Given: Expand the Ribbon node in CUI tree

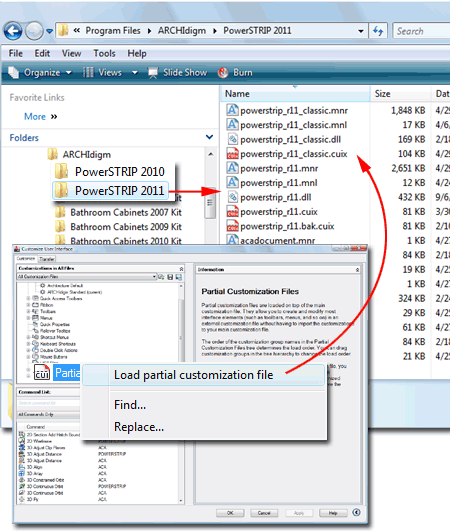Looking at the screenshot, I should (28, 305).
